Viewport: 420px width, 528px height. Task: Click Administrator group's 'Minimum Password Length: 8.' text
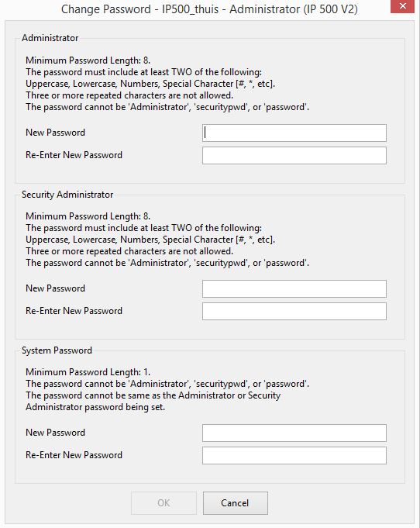[88, 60]
